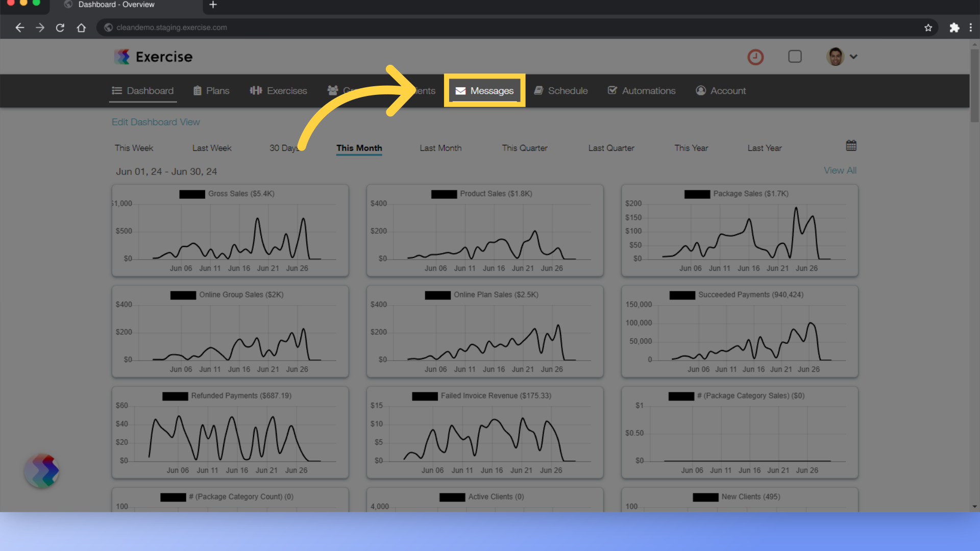Screen dimensions: 980x551
Task: Bookmark this page with the star icon
Action: pyautogui.click(x=928, y=28)
